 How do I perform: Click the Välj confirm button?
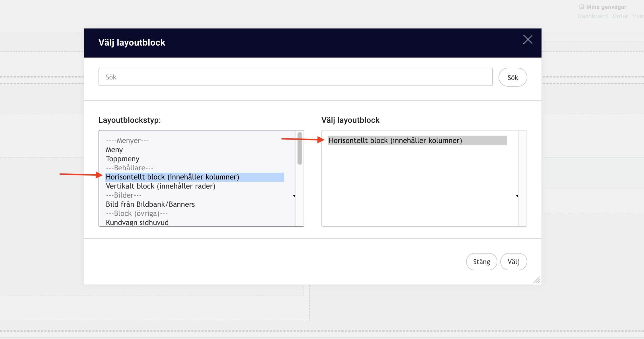514,262
